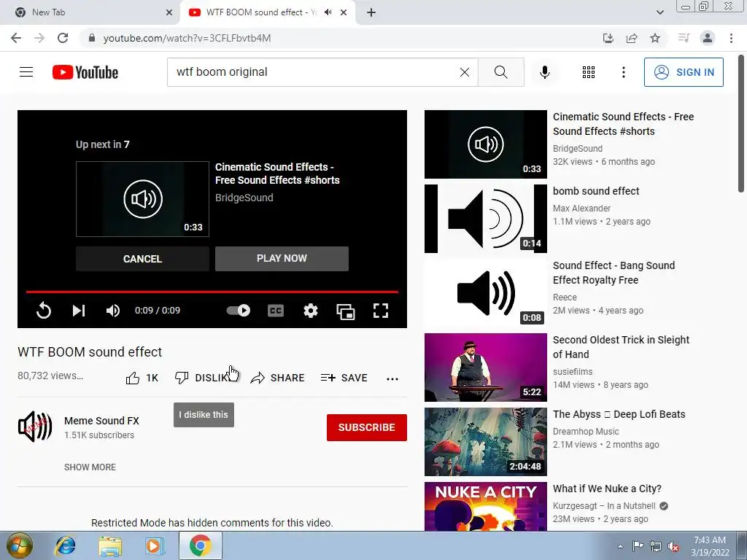
Task: Toggle the autoplay switch in player
Action: [x=239, y=311]
